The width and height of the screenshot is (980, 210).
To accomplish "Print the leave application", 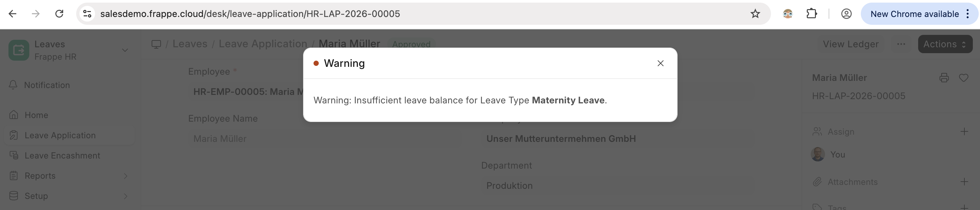I will [944, 78].
